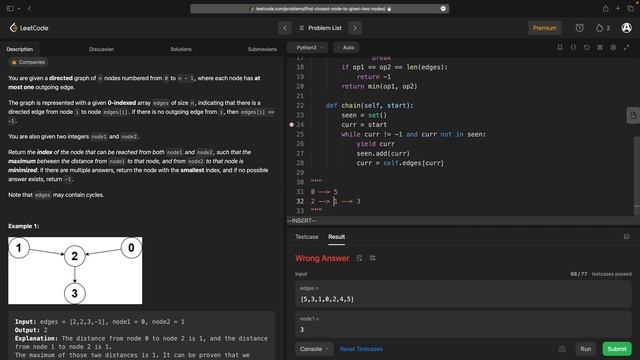Screen dimensions: 640x360
Task: Open the Auto complete dropdown
Action: [346, 47]
